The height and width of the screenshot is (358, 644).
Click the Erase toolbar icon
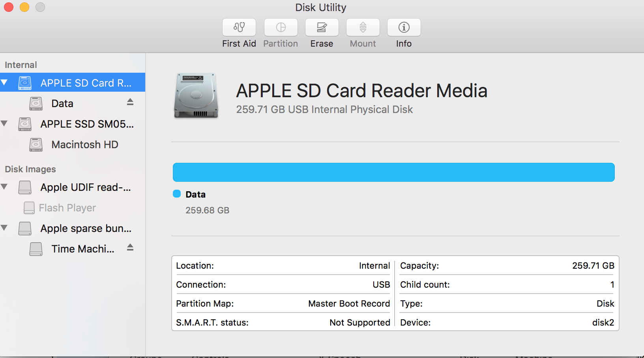tap(322, 28)
